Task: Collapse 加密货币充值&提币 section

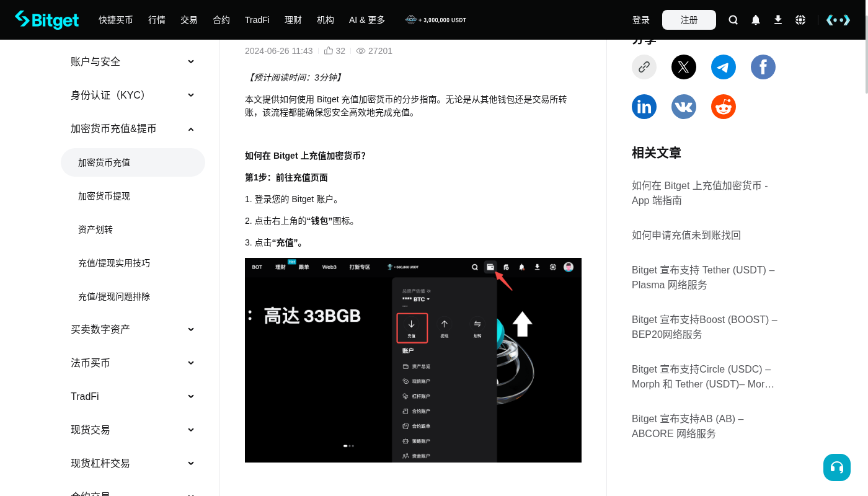Action: [133, 128]
